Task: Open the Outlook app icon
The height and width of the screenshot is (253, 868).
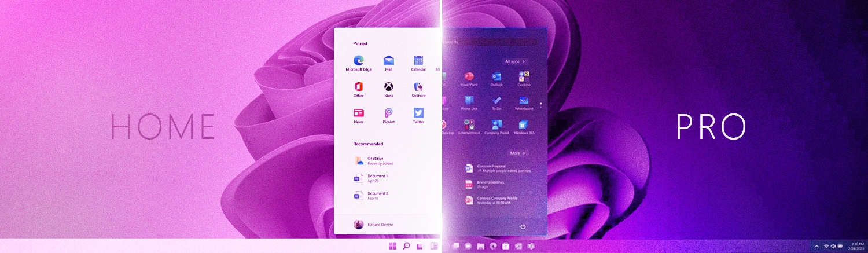Action: (x=496, y=77)
